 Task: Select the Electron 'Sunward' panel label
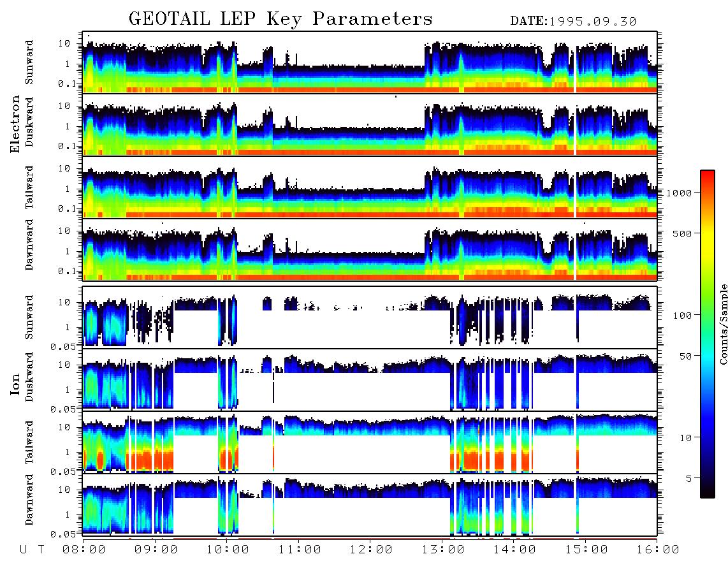click(29, 62)
